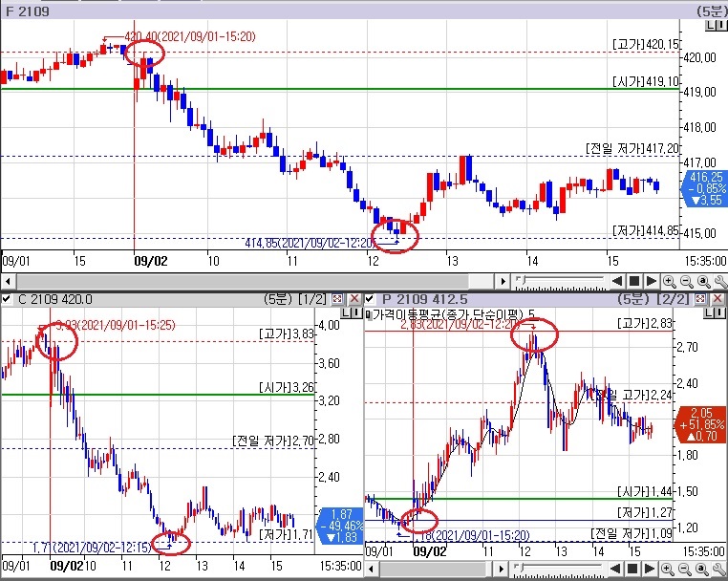This screenshot has height=581, width=728.
Task: Click step-forward triangle in F 2109 chart toolbar
Action: [x=651, y=281]
